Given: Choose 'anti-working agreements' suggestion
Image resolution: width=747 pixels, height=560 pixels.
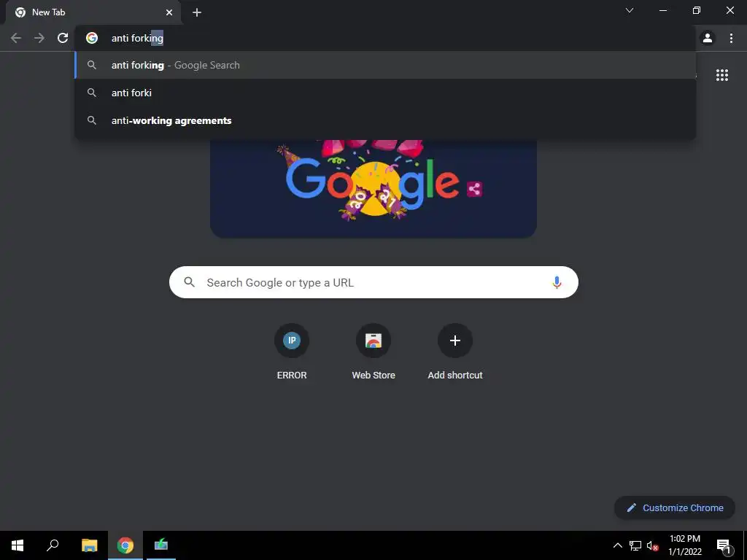Looking at the screenshot, I should [x=385, y=120].
